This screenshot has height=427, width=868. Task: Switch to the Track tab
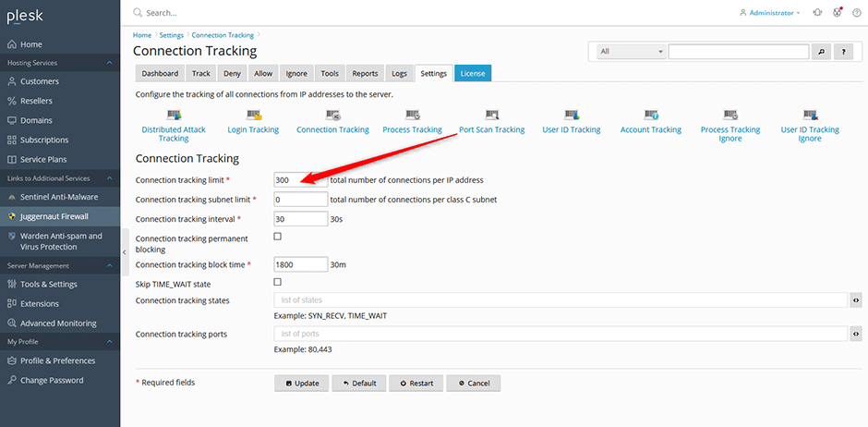(x=201, y=73)
